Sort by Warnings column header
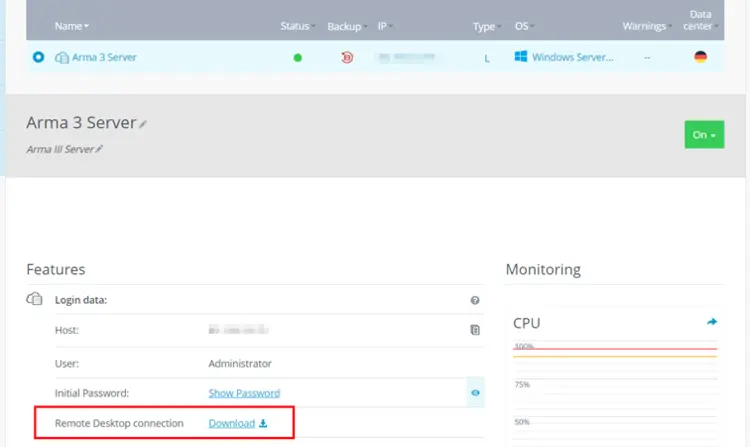The width and height of the screenshot is (750, 447). [647, 26]
